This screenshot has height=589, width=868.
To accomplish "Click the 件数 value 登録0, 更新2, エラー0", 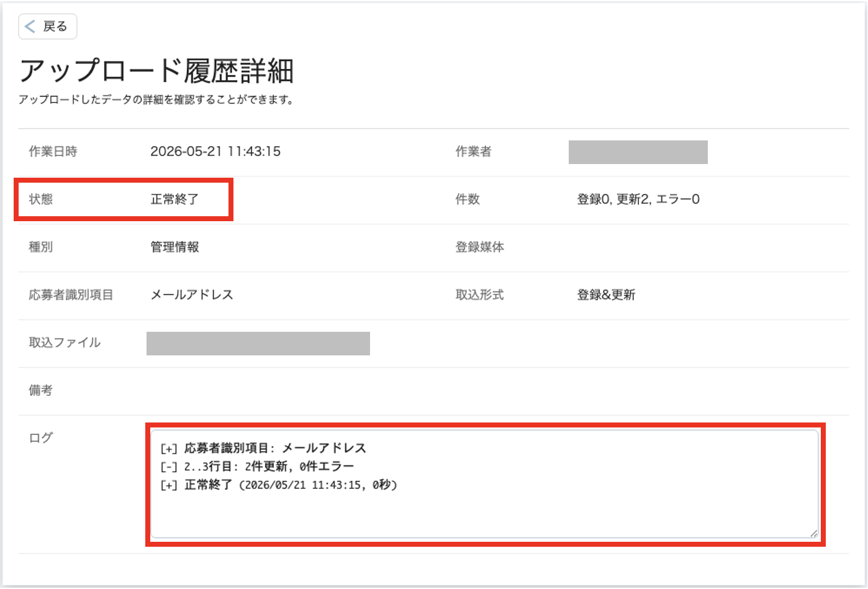I will (638, 199).
